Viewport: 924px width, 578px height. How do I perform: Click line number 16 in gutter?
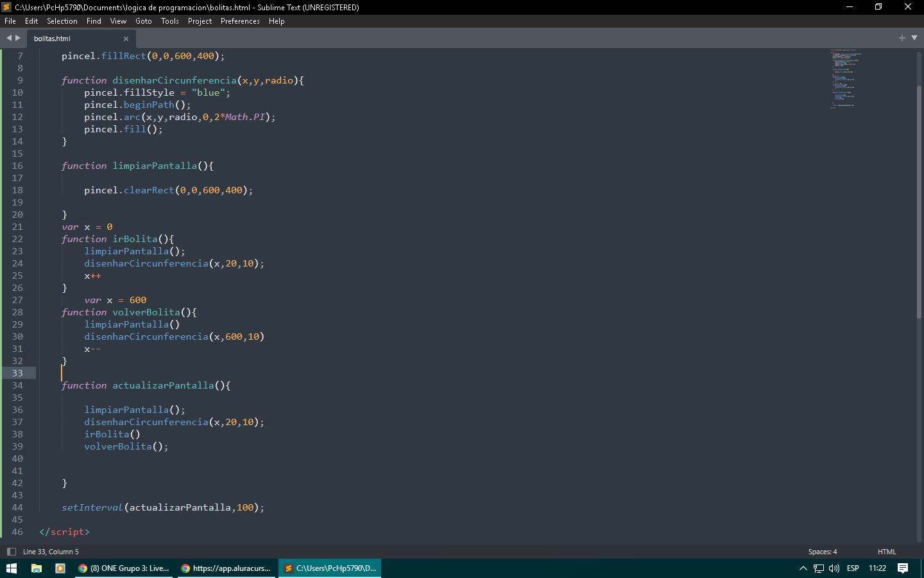[x=17, y=166]
